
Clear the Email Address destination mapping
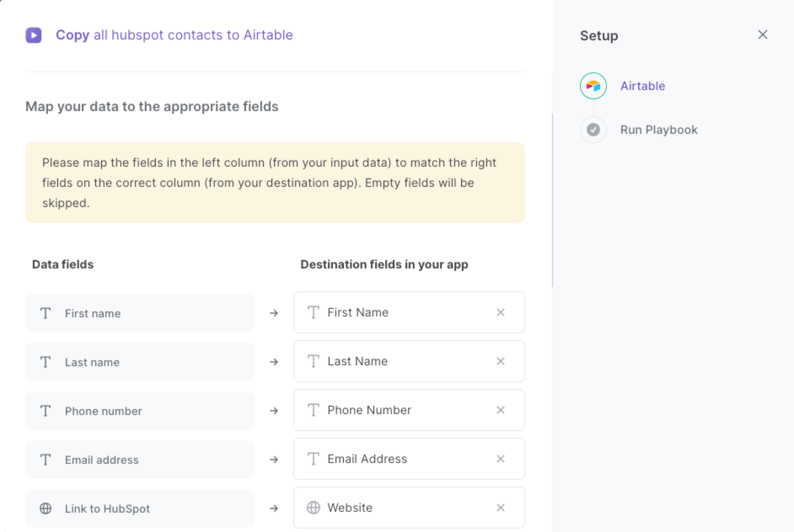point(501,459)
